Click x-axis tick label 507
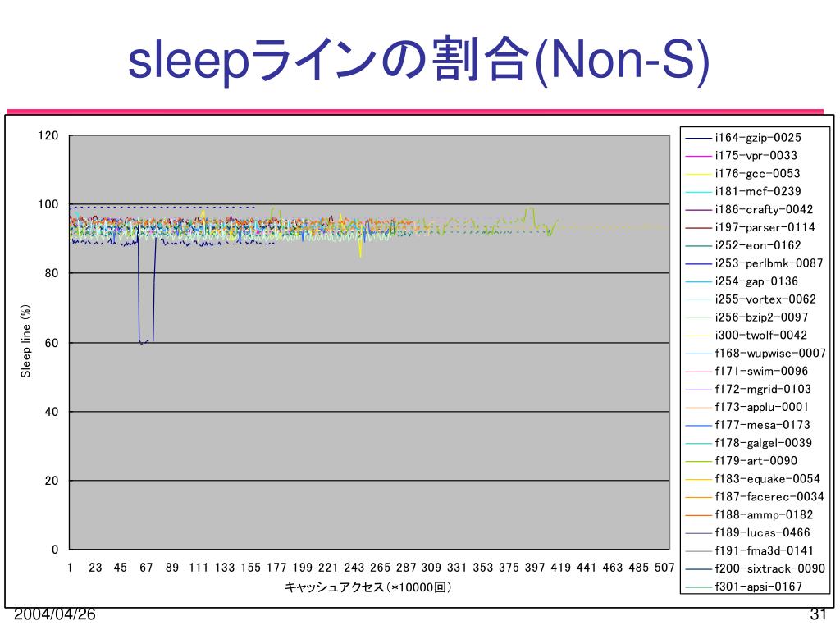Viewport: 840px width, 630px height. point(664,568)
